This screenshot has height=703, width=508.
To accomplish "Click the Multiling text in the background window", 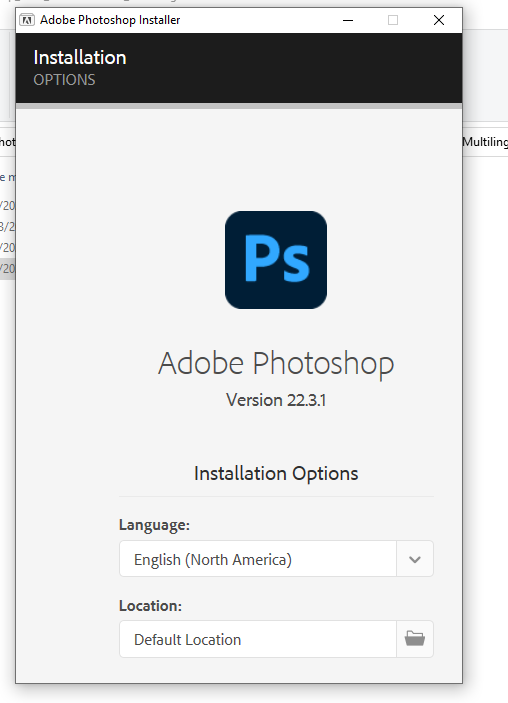I will (485, 142).
